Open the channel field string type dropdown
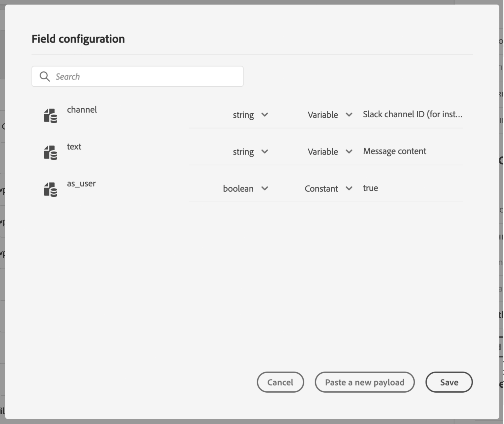Image resolution: width=504 pixels, height=424 pixels. coord(250,115)
